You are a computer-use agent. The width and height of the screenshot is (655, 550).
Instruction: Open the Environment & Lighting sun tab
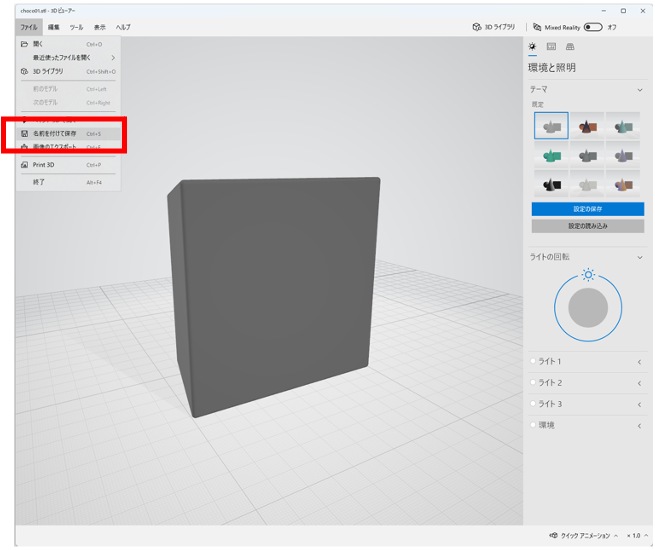(x=532, y=47)
